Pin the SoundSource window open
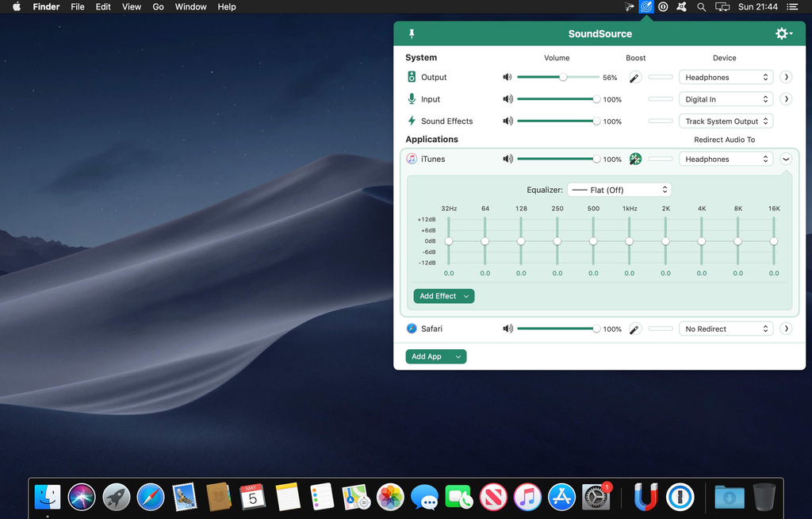812x519 pixels. tap(412, 34)
